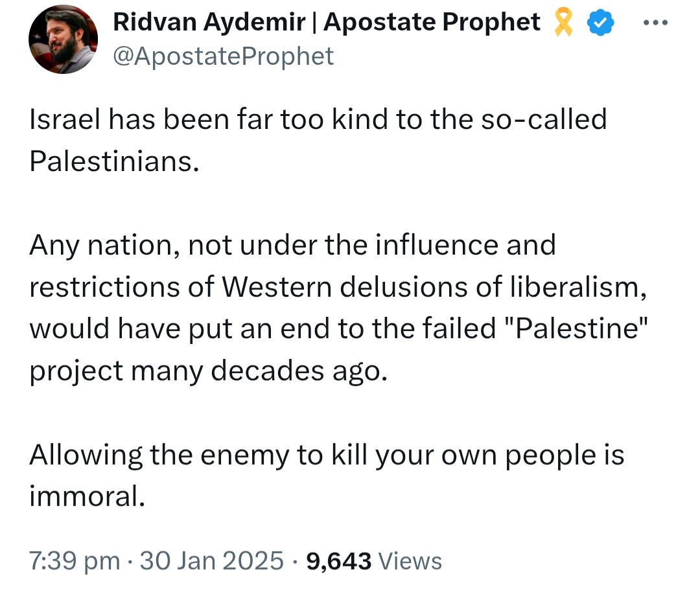Click the phrase 'project many decades ago.'

point(208,371)
